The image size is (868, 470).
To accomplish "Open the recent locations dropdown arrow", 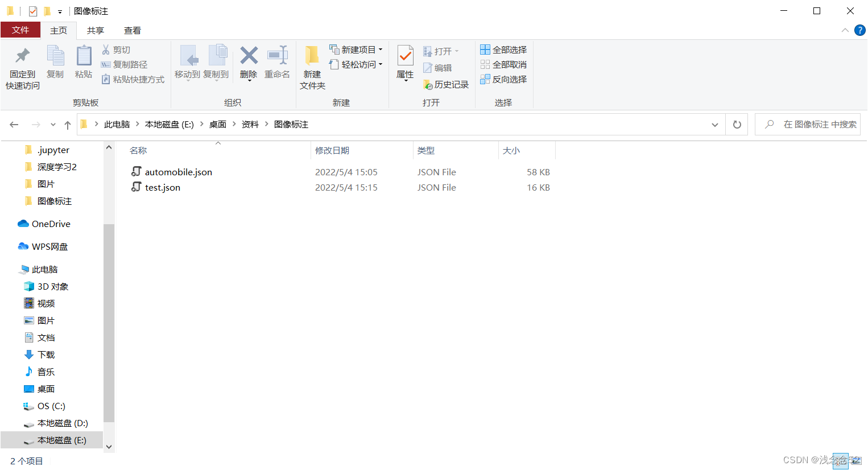I will coord(53,125).
